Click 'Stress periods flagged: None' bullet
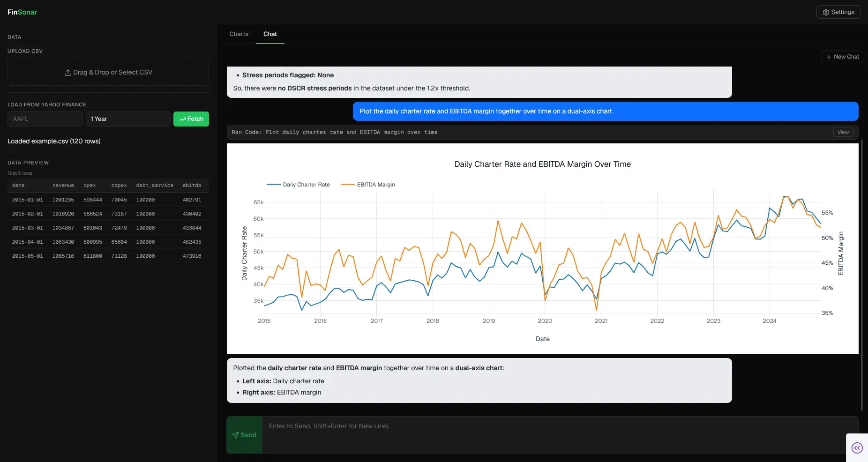The width and height of the screenshot is (868, 462). (288, 75)
